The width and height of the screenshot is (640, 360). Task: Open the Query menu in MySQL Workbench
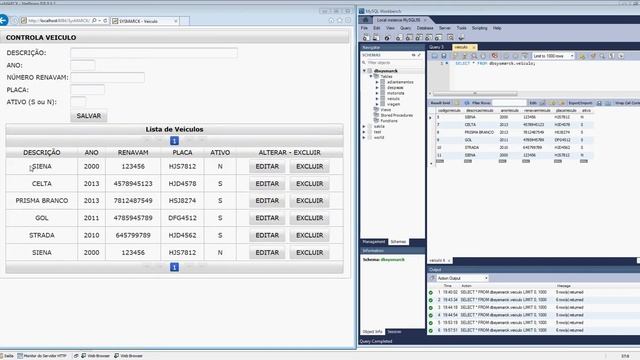pyautogui.click(x=405, y=28)
